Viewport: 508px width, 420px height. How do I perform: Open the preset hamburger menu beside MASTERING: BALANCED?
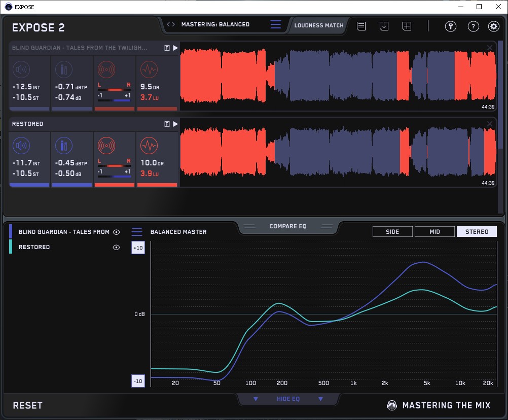coord(276,24)
